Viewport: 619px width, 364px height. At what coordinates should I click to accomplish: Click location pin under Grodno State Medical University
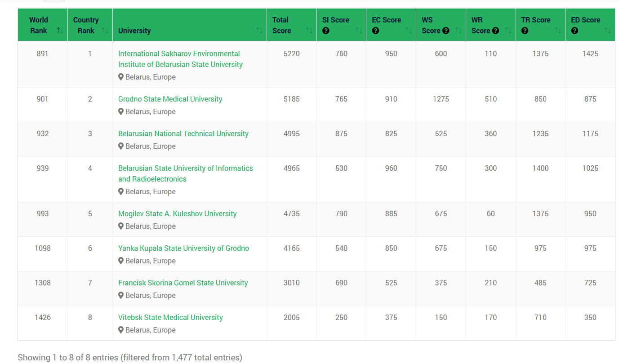tap(121, 111)
